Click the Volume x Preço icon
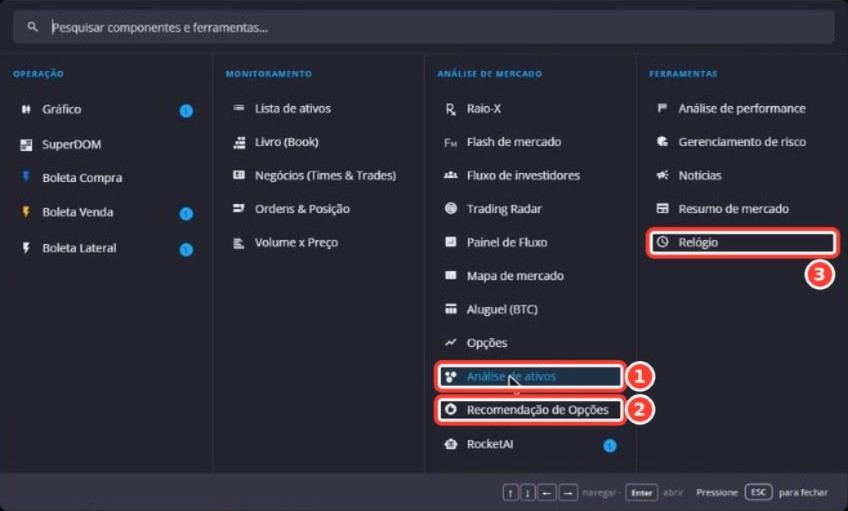Image resolution: width=848 pixels, height=511 pixels. pyautogui.click(x=238, y=243)
